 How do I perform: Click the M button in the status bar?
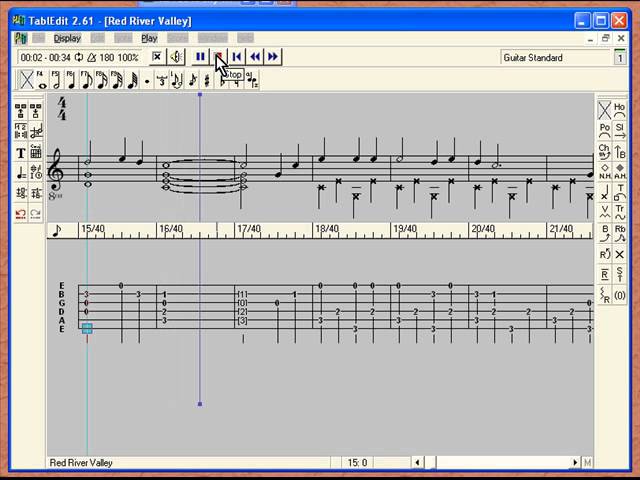point(587,462)
